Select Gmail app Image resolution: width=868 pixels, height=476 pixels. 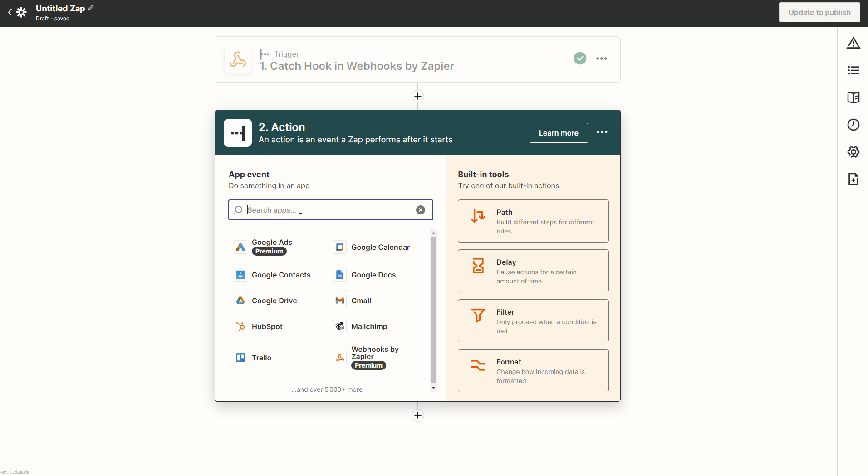[x=353, y=301]
